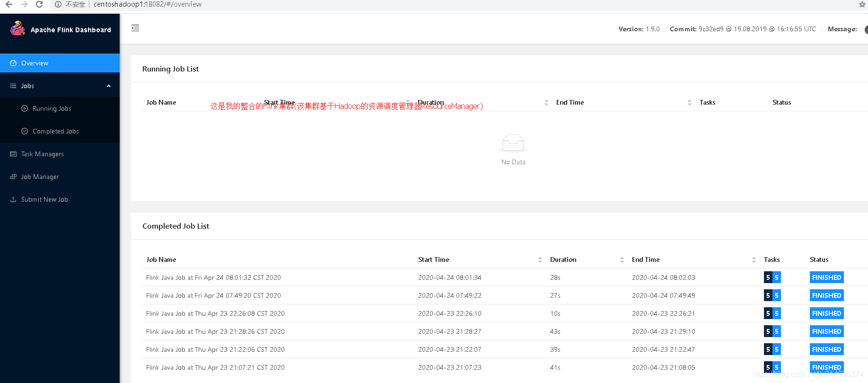Click the Running Job List title
Image resolution: width=868 pixels, height=383 pixels.
coord(170,69)
